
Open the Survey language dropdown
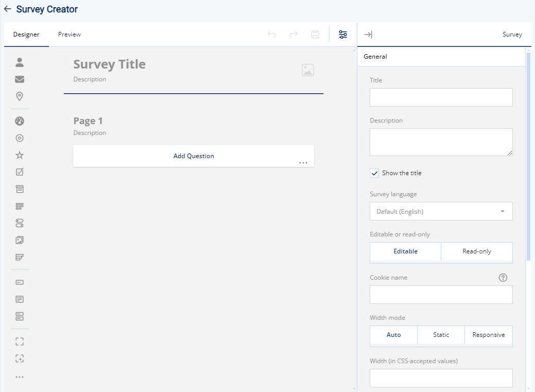point(441,211)
